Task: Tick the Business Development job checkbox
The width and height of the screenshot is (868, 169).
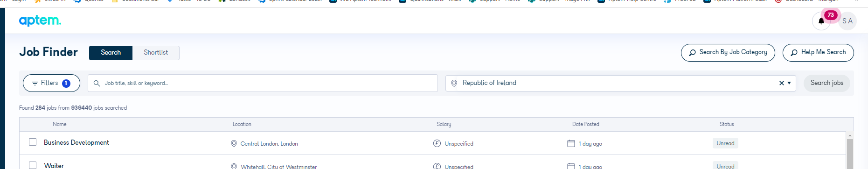Action: point(33,142)
